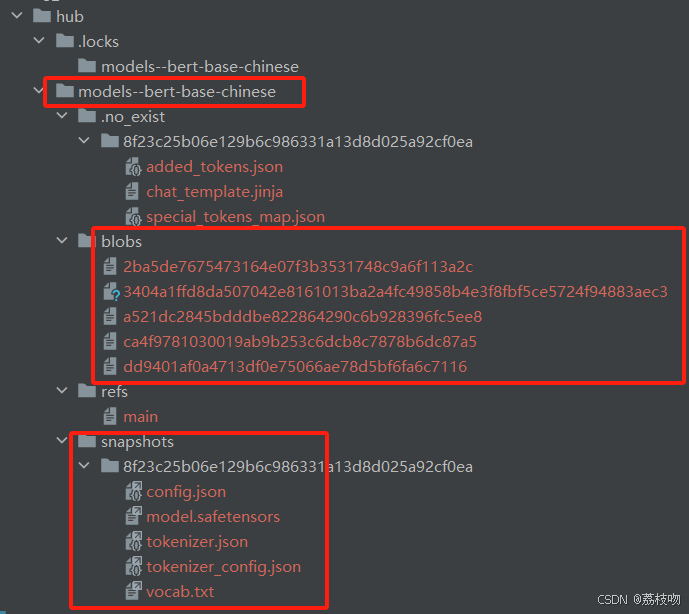
Task: Select blob a521dc2845bdddbe822864290c6b928396fc5ee8
Action: (303, 316)
